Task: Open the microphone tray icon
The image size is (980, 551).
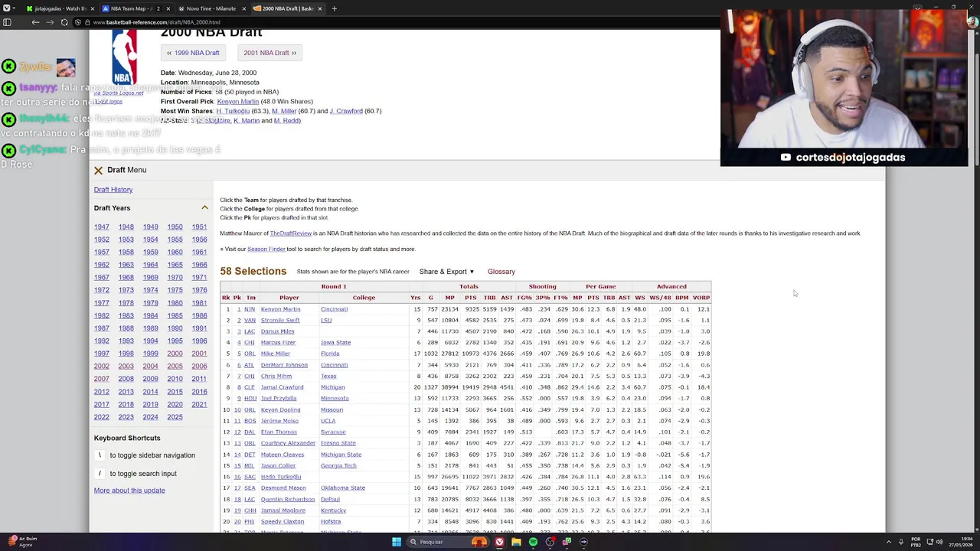Action: [900, 542]
